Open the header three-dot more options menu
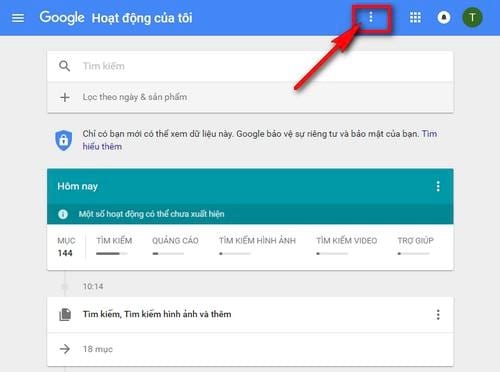500x372 pixels. click(x=371, y=17)
